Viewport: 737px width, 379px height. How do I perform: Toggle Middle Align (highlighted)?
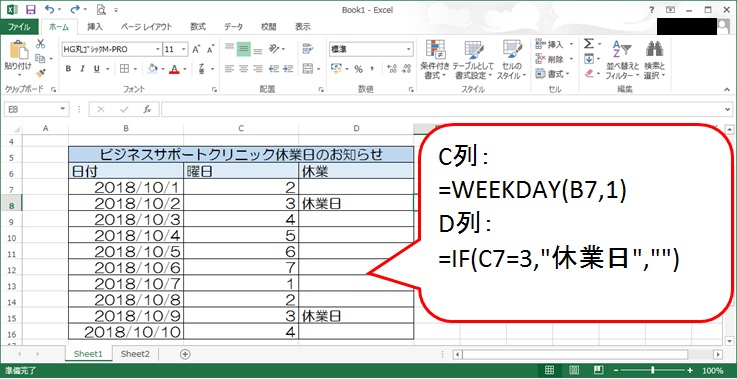click(x=243, y=49)
